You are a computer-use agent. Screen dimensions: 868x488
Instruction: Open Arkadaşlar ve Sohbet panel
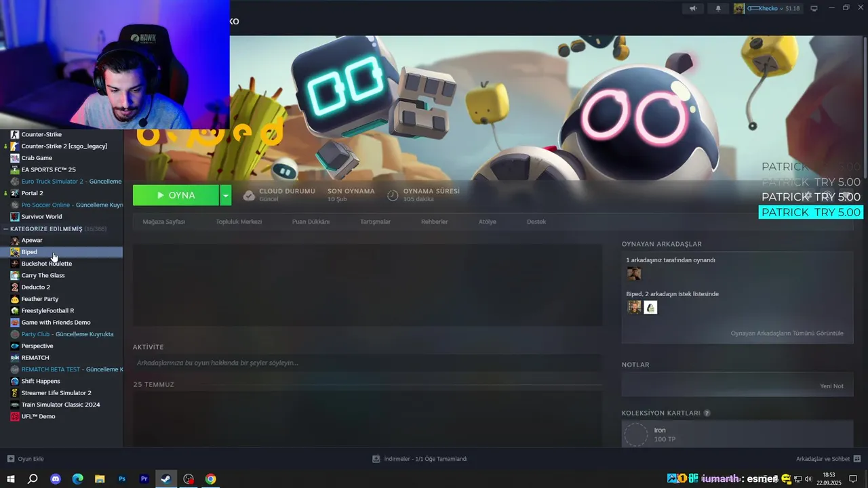(x=829, y=459)
